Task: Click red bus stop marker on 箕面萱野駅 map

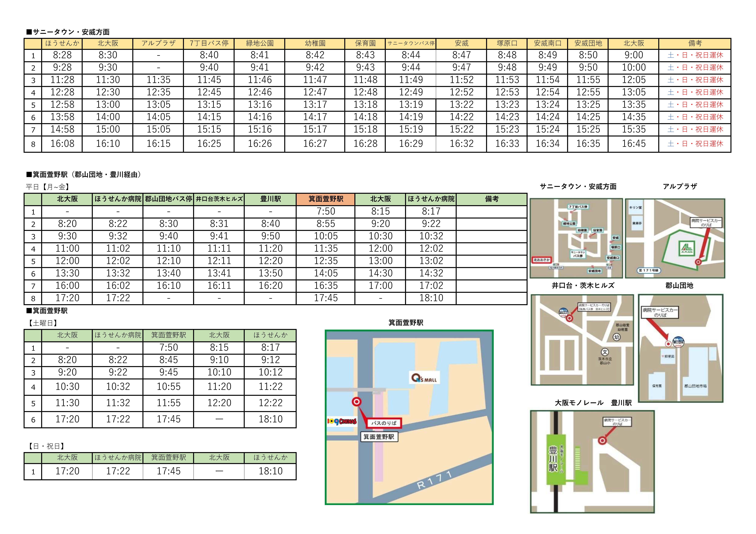Action: tap(357, 402)
